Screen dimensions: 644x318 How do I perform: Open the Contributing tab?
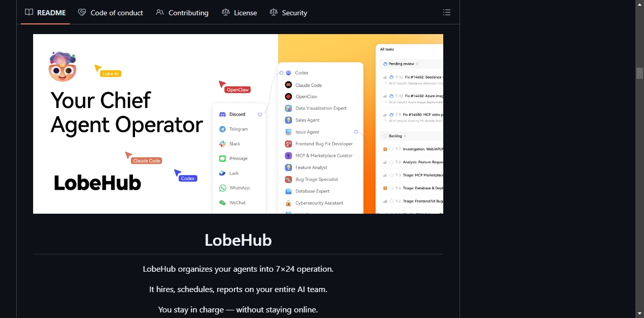point(182,13)
